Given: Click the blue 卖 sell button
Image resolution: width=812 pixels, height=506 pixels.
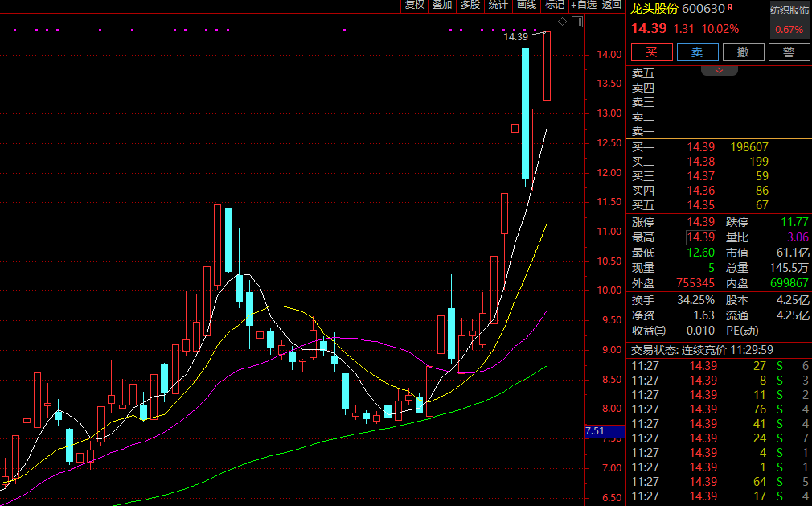Looking at the screenshot, I should tap(698, 52).
